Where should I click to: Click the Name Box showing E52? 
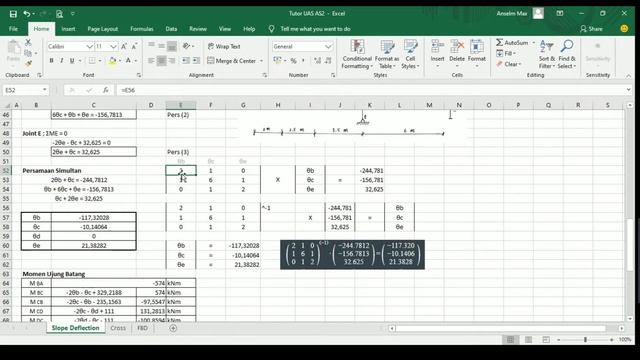coord(25,90)
